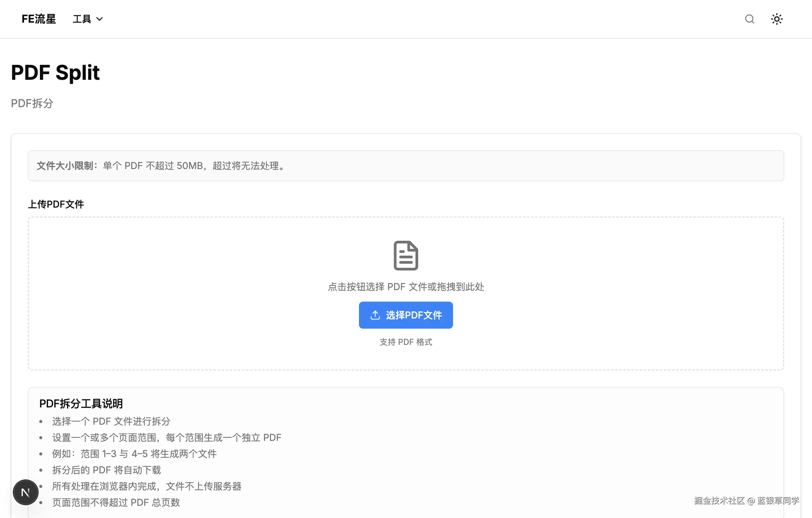Open the 工具 menu item

coord(82,19)
